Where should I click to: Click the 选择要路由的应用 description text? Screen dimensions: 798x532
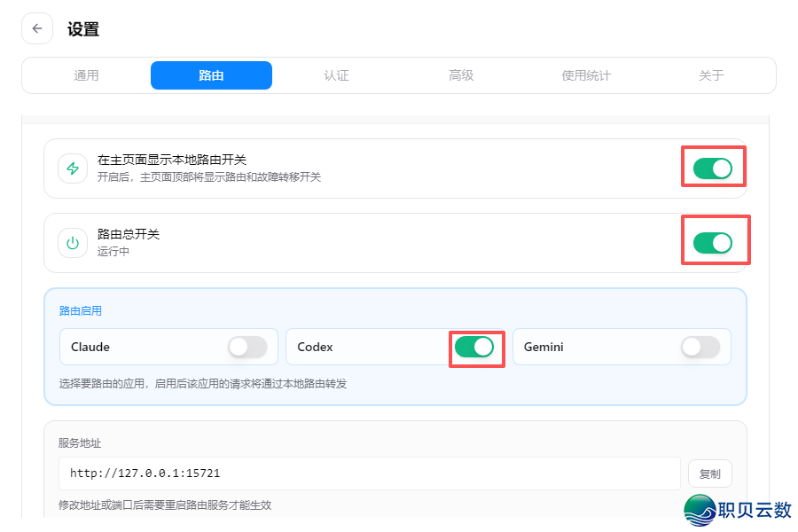click(x=202, y=384)
